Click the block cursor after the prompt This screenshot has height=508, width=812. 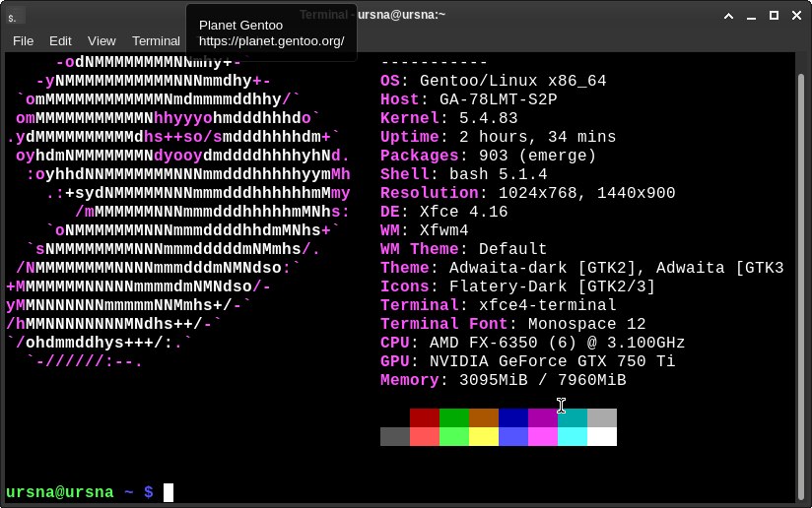click(x=169, y=492)
